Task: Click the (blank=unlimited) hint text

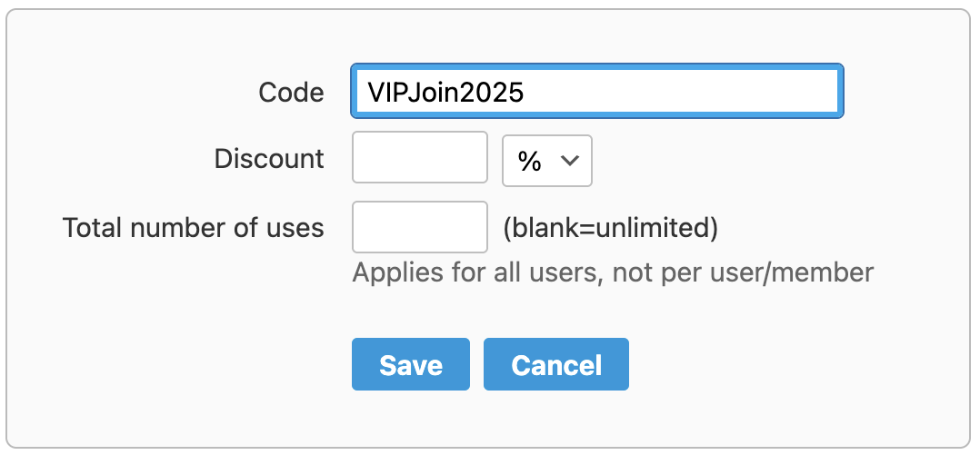Action: [611, 227]
